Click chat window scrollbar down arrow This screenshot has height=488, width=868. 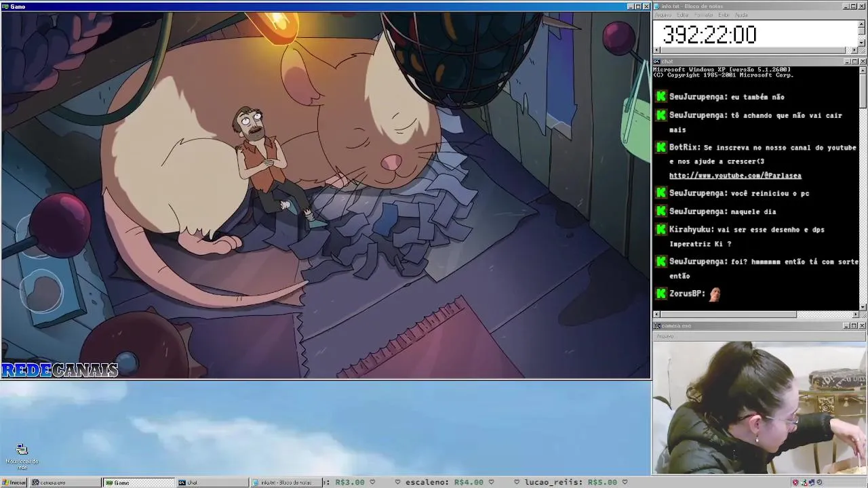(863, 307)
